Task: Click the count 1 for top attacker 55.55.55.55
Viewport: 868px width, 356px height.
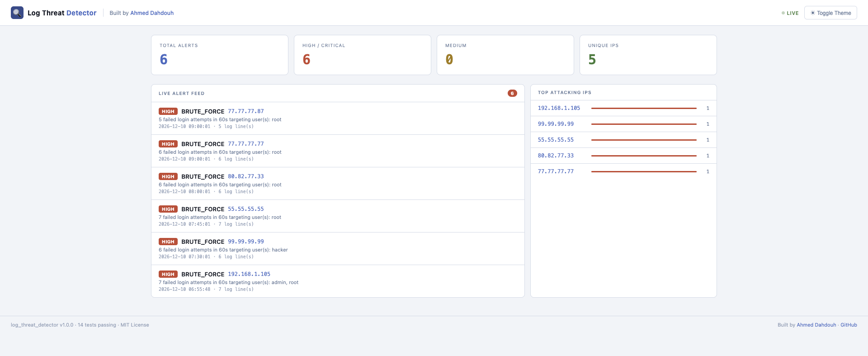Action: coord(708,140)
